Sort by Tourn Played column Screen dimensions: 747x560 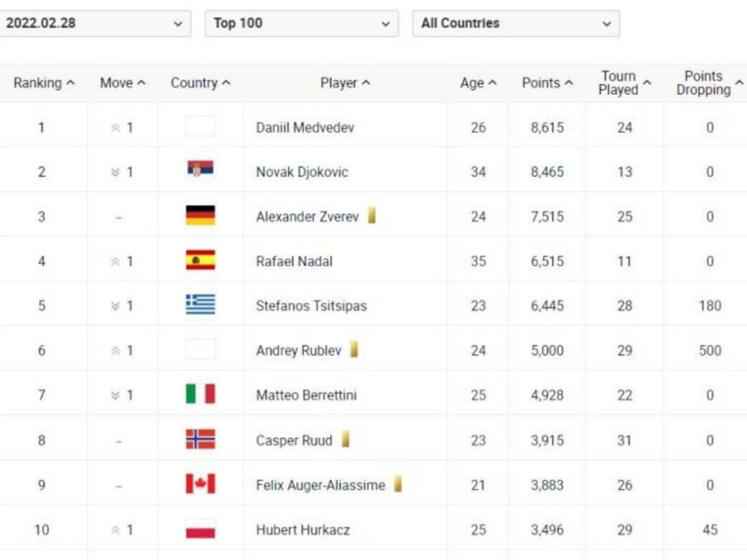pos(624,83)
